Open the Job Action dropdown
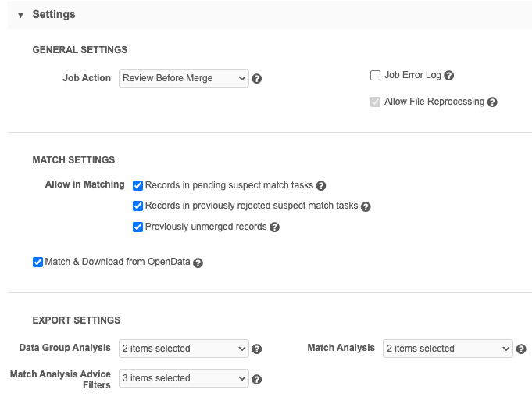 (184, 78)
